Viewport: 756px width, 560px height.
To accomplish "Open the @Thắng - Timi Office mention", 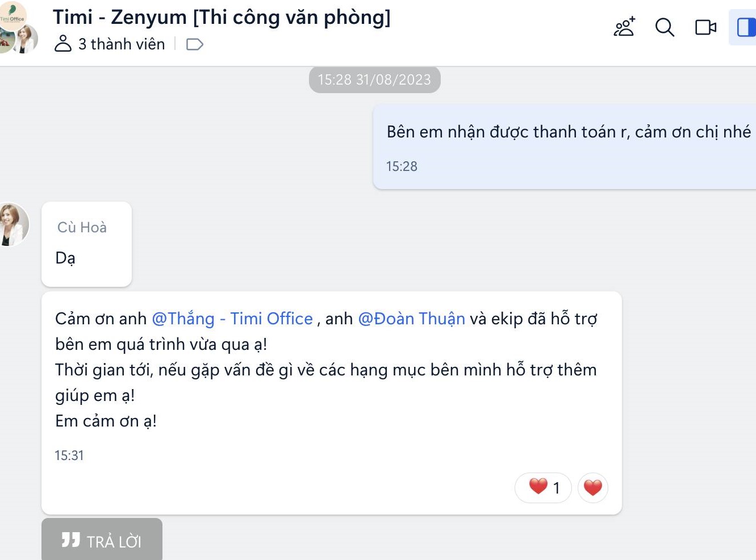I will (232, 319).
